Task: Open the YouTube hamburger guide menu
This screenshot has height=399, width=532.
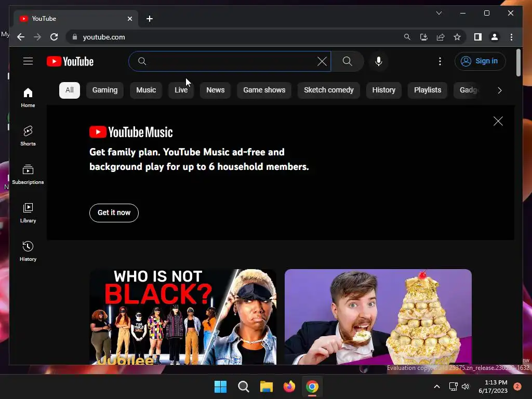Action: [x=28, y=61]
